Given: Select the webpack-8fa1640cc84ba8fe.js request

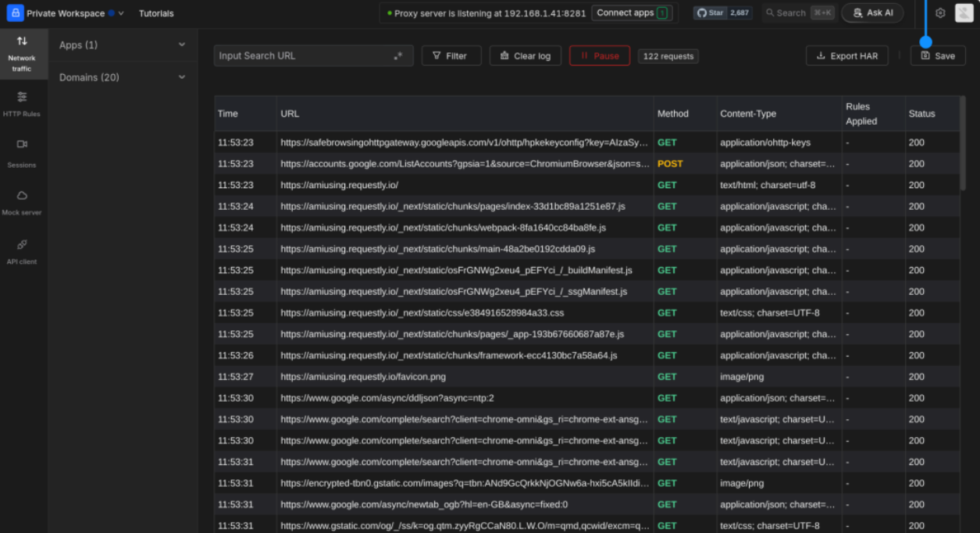Looking at the screenshot, I should pos(586,228).
